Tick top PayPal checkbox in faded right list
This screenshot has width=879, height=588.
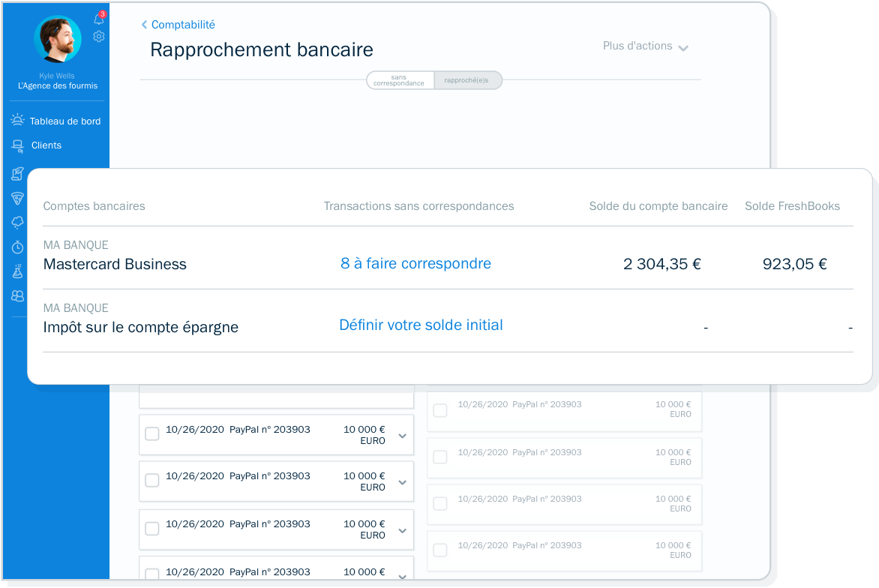pos(440,410)
